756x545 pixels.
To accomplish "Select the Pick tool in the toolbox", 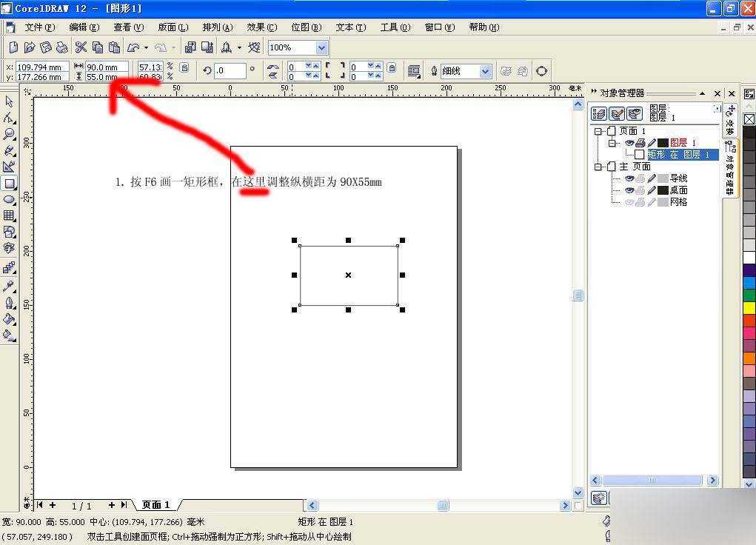I will (9, 101).
